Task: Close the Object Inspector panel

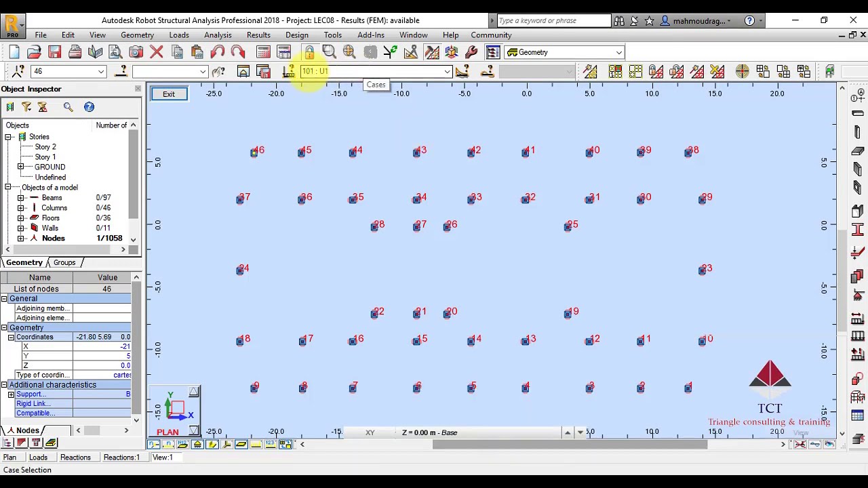Action: click(138, 89)
